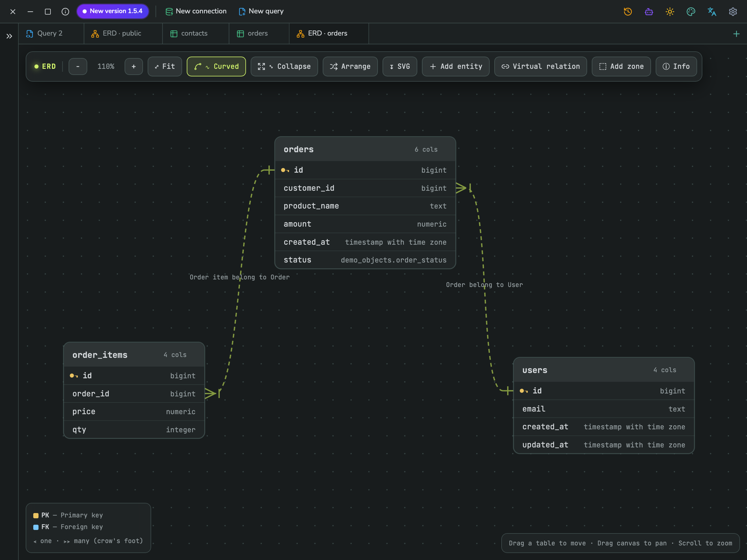Click id key row in users entity

point(604,391)
